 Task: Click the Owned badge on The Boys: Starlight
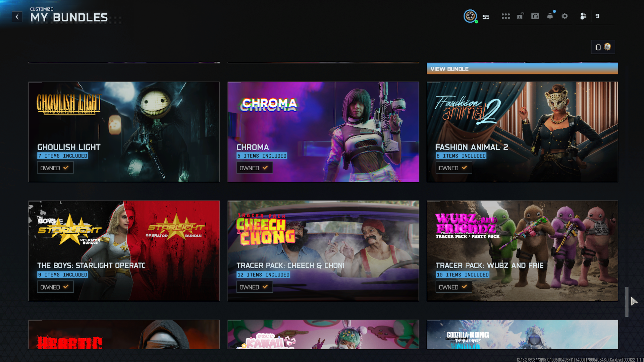pos(55,287)
